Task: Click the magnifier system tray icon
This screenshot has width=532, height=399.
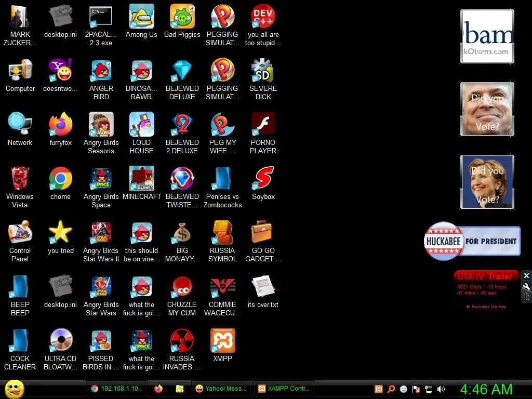Action: (391, 389)
